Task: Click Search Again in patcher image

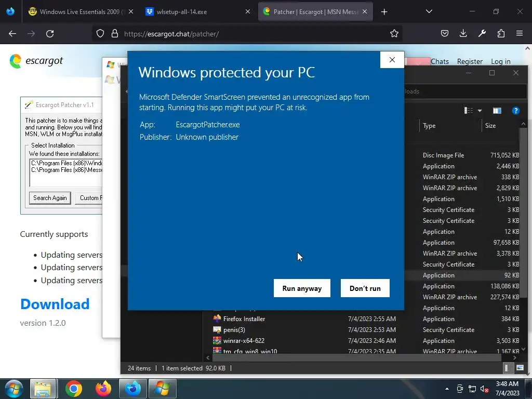Action: pyautogui.click(x=50, y=198)
